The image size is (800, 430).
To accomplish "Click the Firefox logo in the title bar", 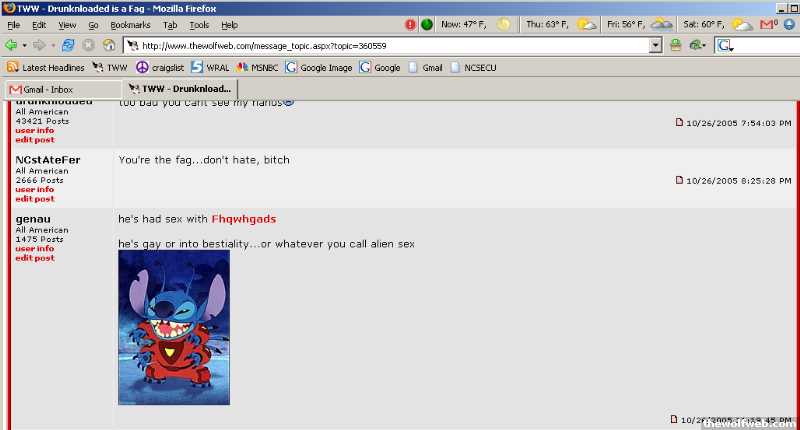I will pyautogui.click(x=9, y=8).
